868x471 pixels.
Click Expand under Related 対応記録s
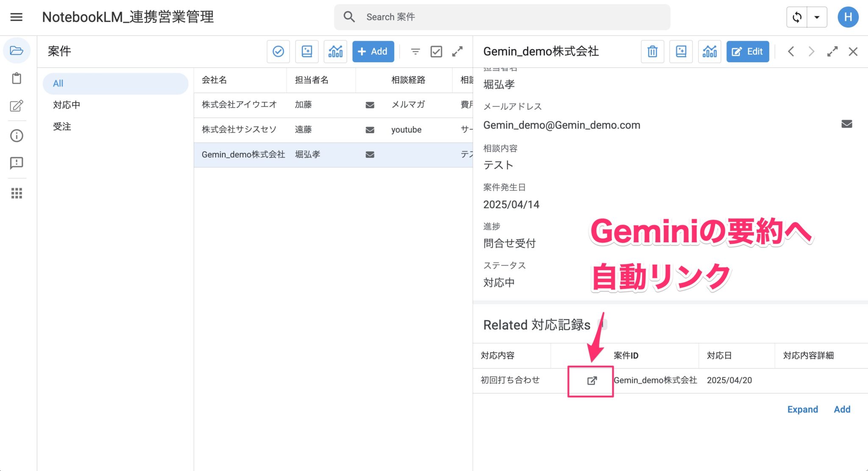point(802,409)
